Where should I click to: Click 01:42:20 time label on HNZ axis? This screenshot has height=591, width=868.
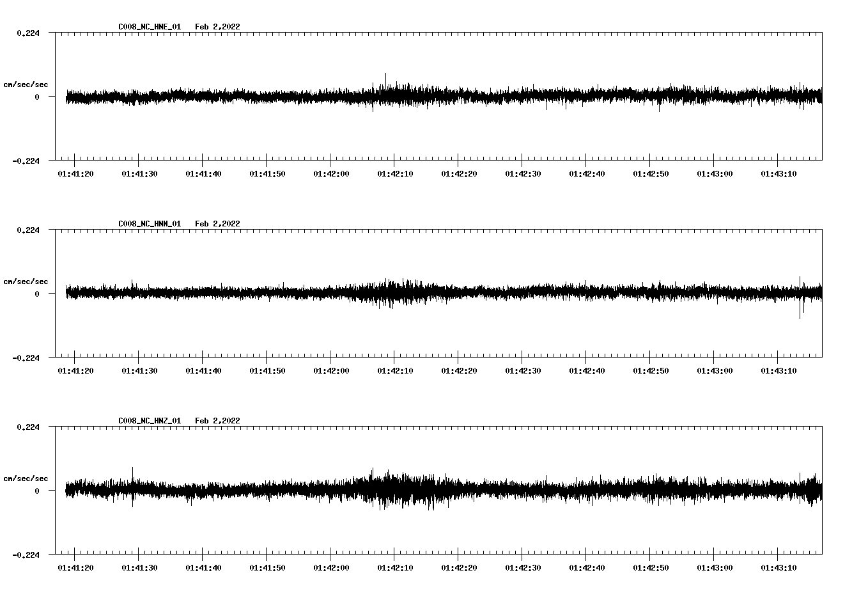click(459, 568)
